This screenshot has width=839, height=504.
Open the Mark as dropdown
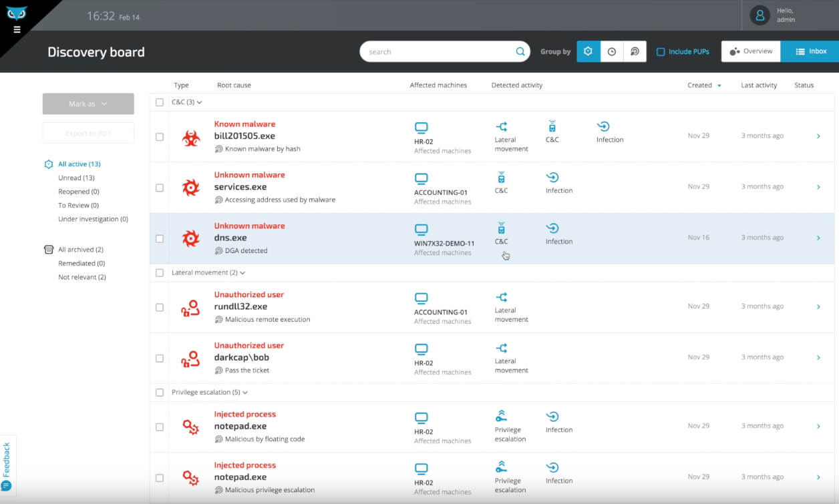click(88, 103)
